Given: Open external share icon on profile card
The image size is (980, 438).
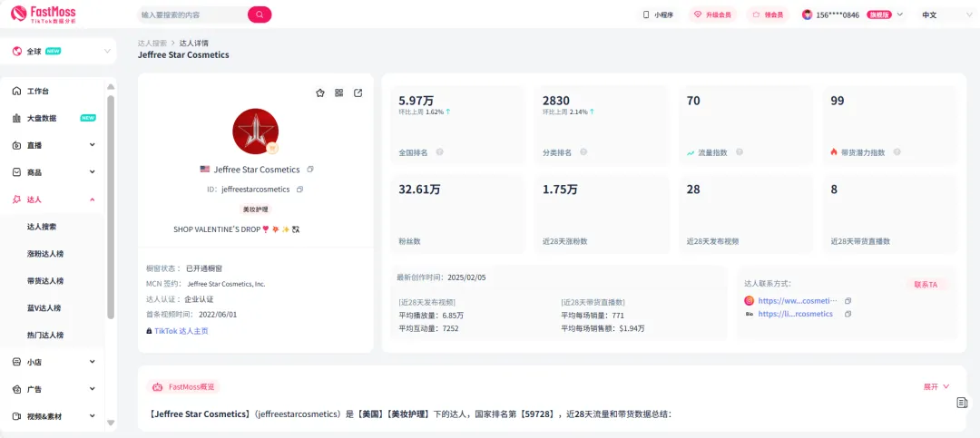Looking at the screenshot, I should coord(358,93).
